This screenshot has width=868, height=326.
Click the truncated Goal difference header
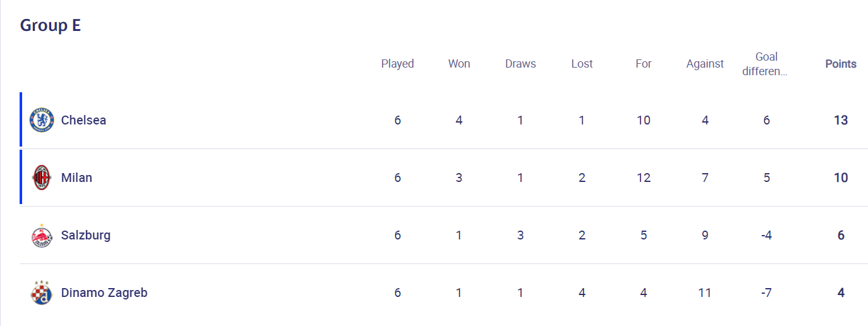(766, 64)
